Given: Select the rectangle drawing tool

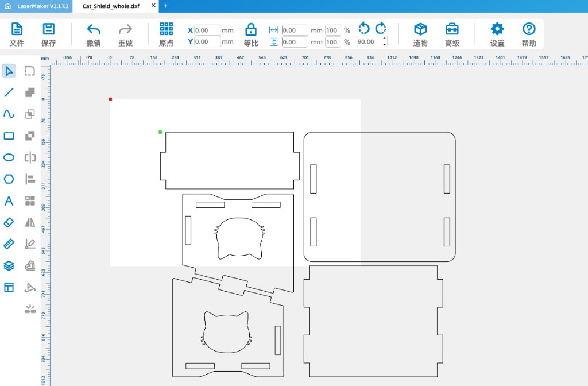Looking at the screenshot, I should click(8, 136).
